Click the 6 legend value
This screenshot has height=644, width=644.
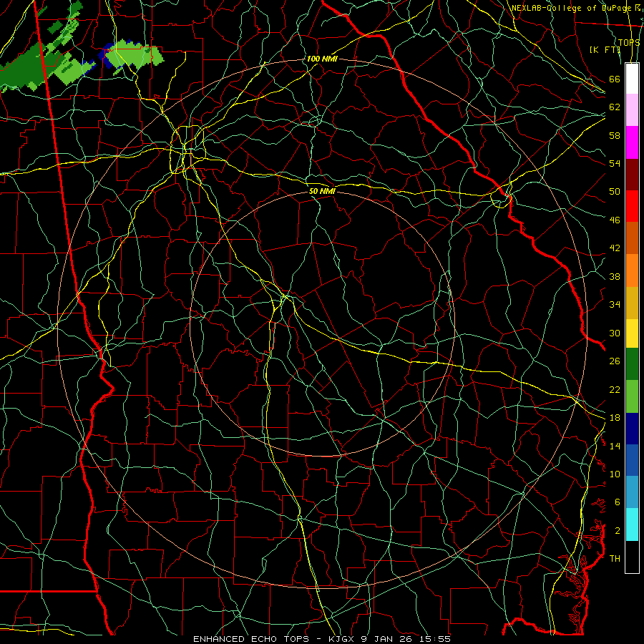click(617, 502)
